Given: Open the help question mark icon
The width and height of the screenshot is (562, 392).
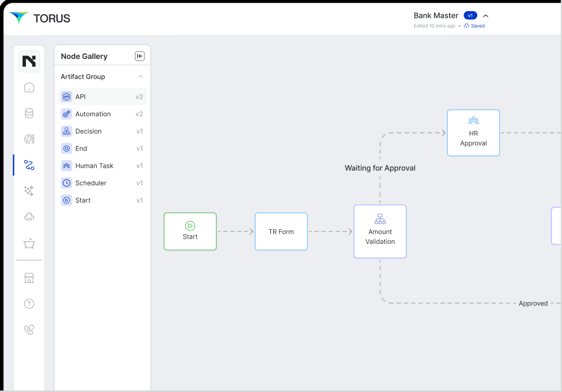Looking at the screenshot, I should coord(29,304).
